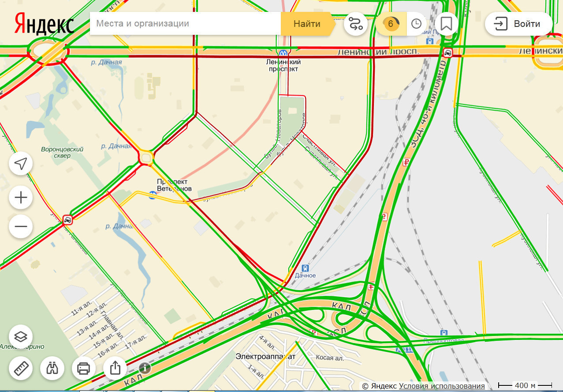Toggle the traffic level 6 indicator

coord(391,24)
